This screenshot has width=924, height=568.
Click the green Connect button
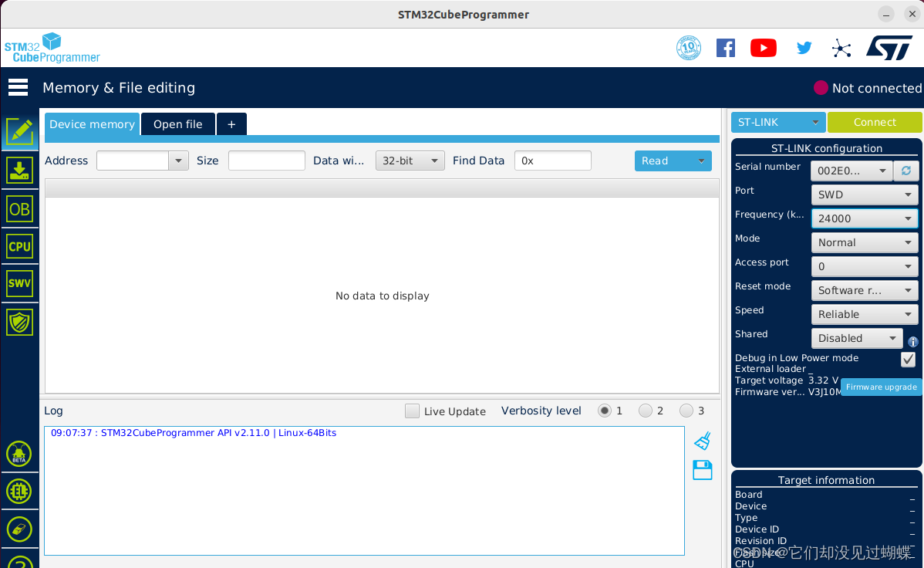[x=875, y=122]
